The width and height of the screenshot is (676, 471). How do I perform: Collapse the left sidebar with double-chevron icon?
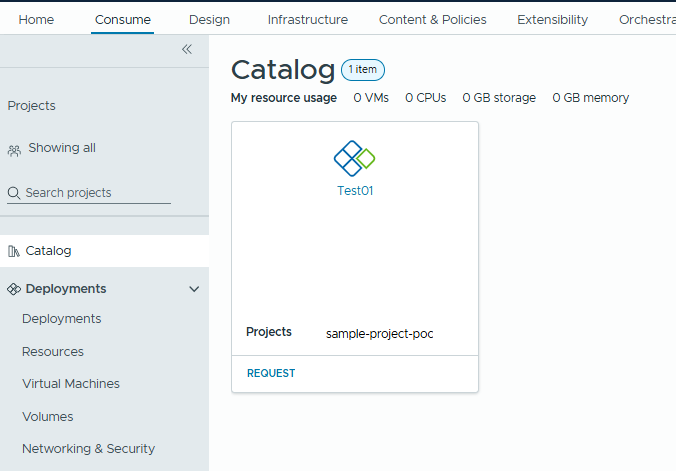186,49
